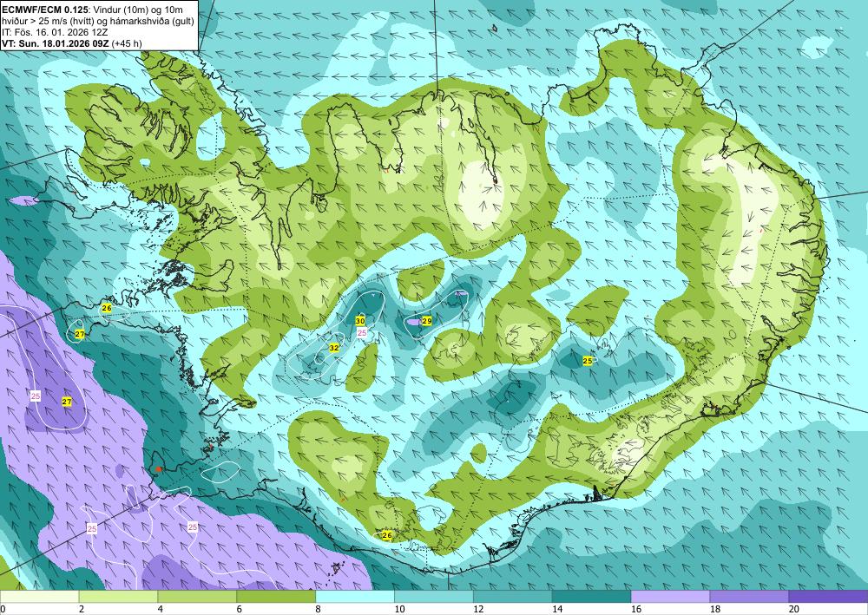Click the dark violet above-20 m/s scale segment

[x=828, y=596]
